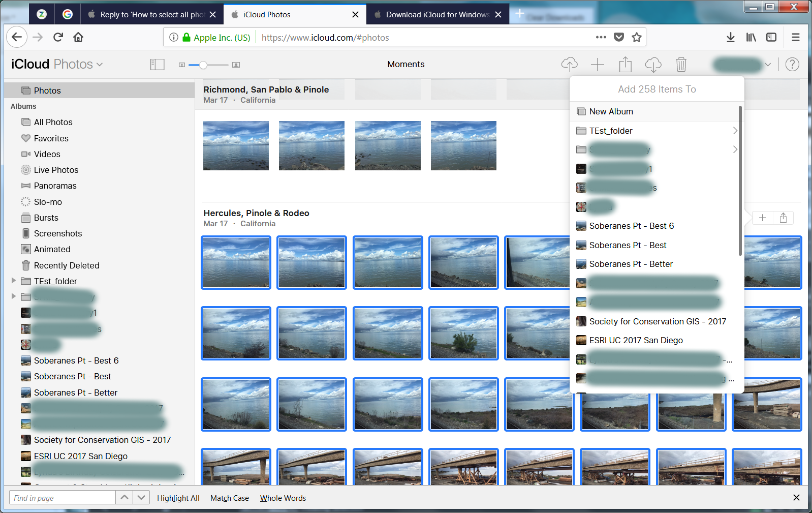Download selected items with cloud download icon

[653, 64]
